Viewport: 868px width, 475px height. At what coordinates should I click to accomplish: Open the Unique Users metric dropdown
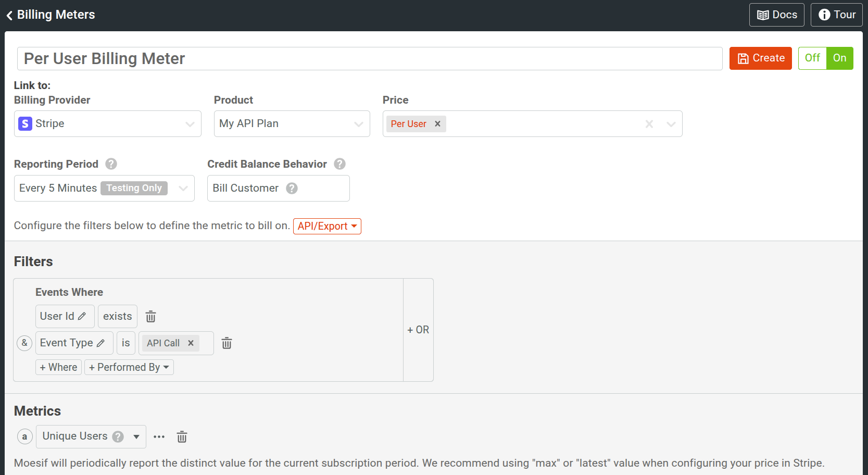[x=135, y=436]
